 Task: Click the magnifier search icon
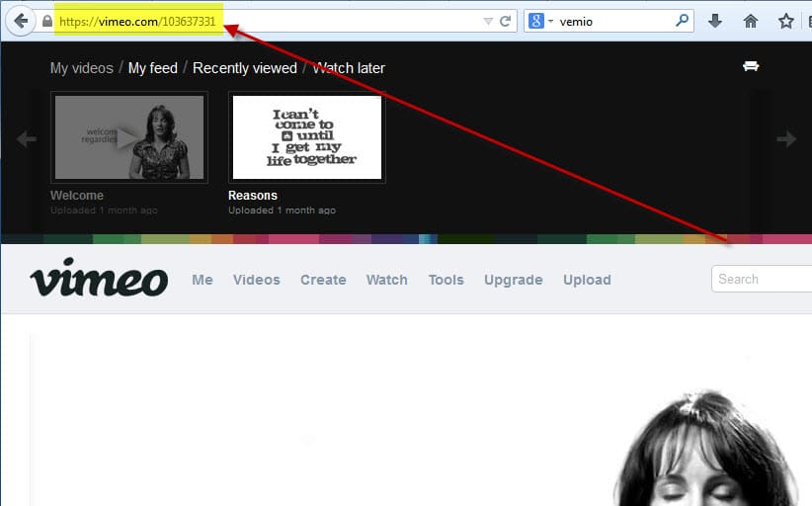(x=682, y=21)
